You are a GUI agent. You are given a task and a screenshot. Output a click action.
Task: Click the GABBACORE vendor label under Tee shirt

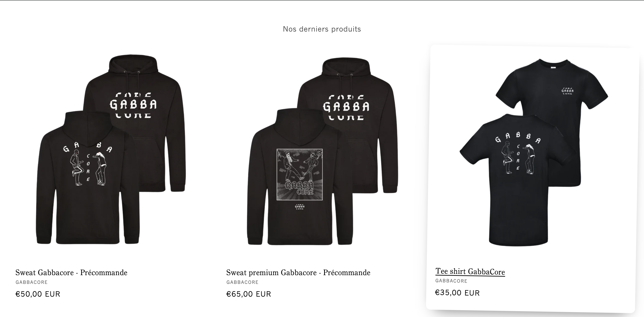coord(451,281)
